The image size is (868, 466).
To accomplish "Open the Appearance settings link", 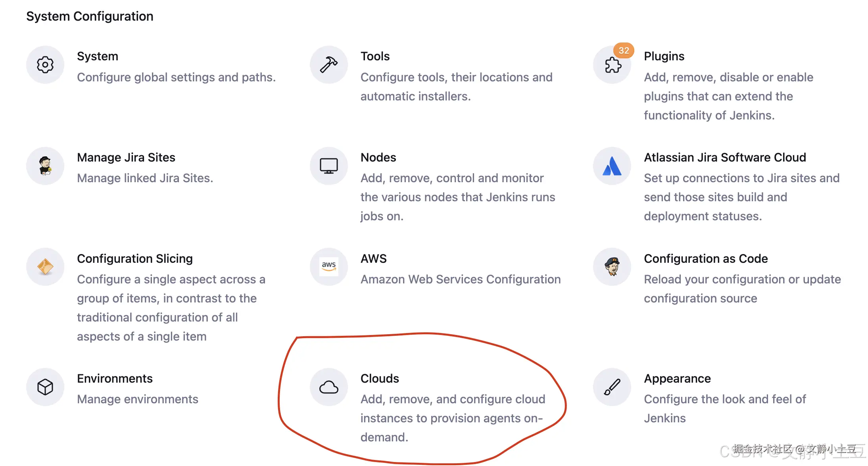I will point(677,379).
